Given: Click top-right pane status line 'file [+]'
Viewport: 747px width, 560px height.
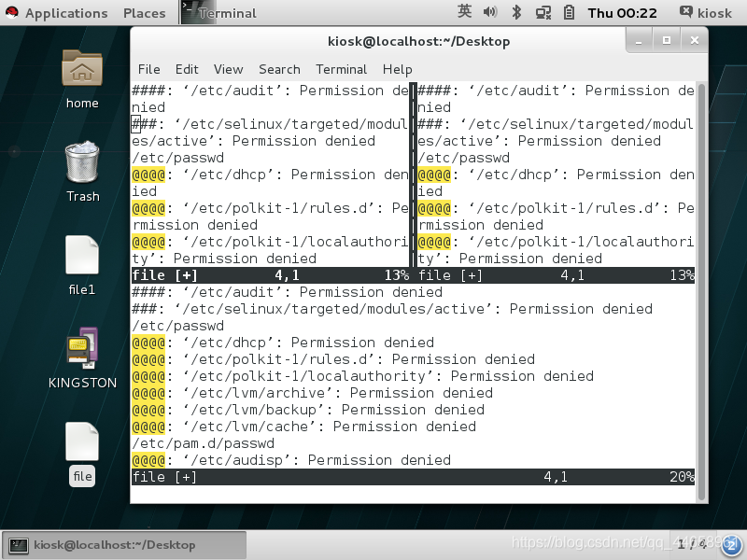Looking at the screenshot, I should tap(556, 275).
